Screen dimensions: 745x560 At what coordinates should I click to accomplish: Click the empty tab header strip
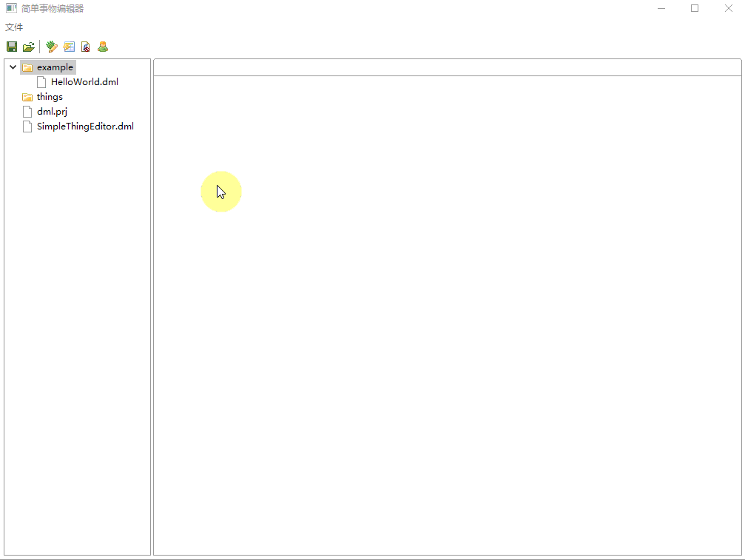pos(447,67)
